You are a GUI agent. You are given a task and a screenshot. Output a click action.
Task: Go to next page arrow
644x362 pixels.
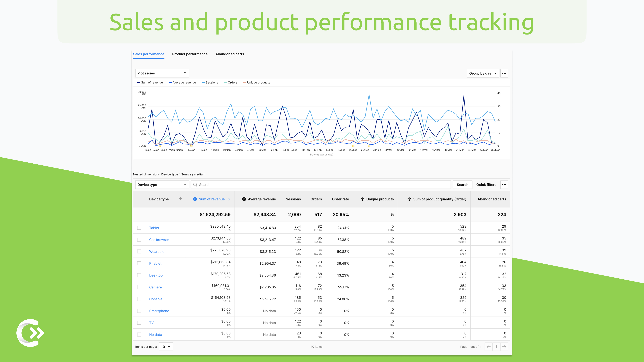tap(504, 347)
